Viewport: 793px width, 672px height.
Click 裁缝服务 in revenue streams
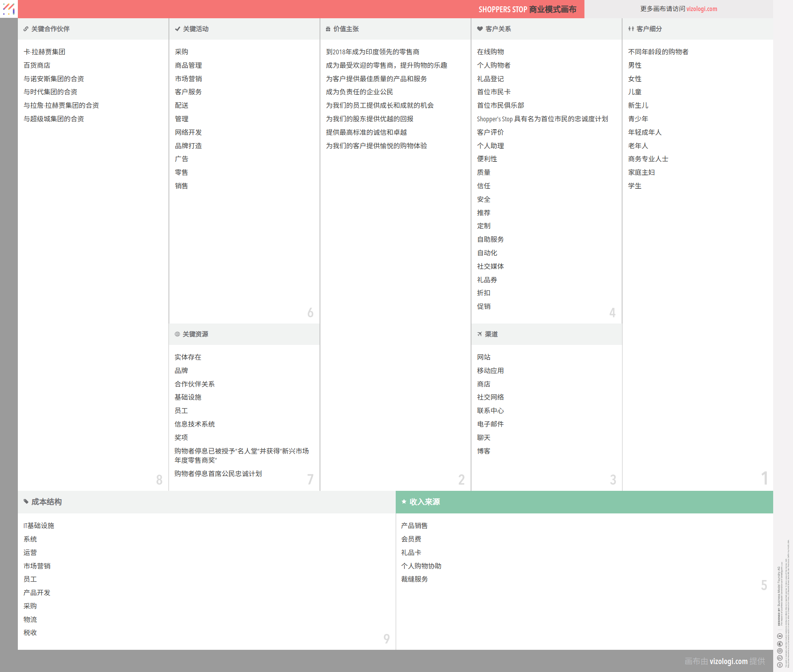(x=414, y=579)
